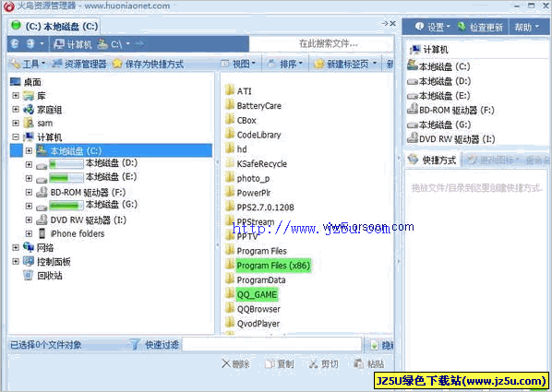Image resolution: width=552 pixels, height=392 pixels.
Task: Expand the 家庭组 homegroup node
Action: pos(16,110)
